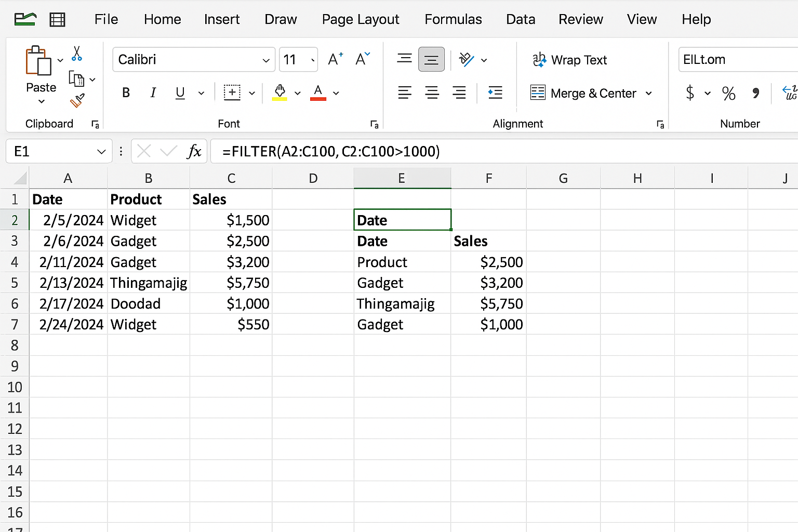Expand font color palette arrow

coord(336,94)
